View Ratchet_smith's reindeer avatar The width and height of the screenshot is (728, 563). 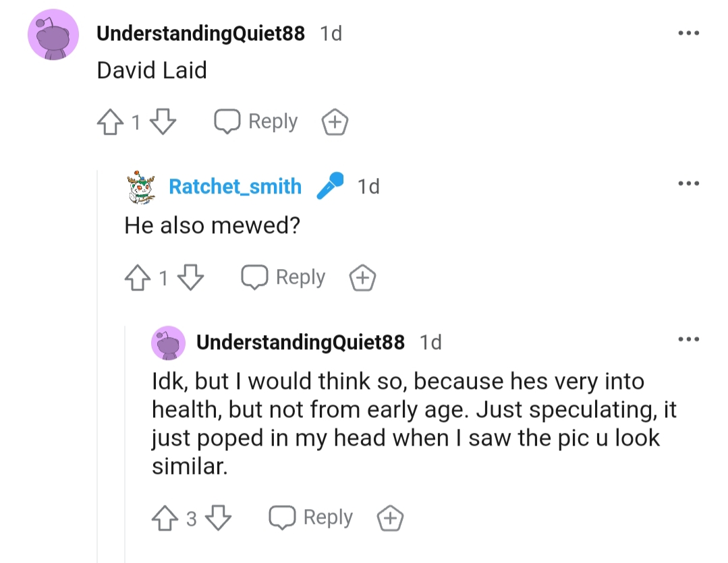[141, 187]
